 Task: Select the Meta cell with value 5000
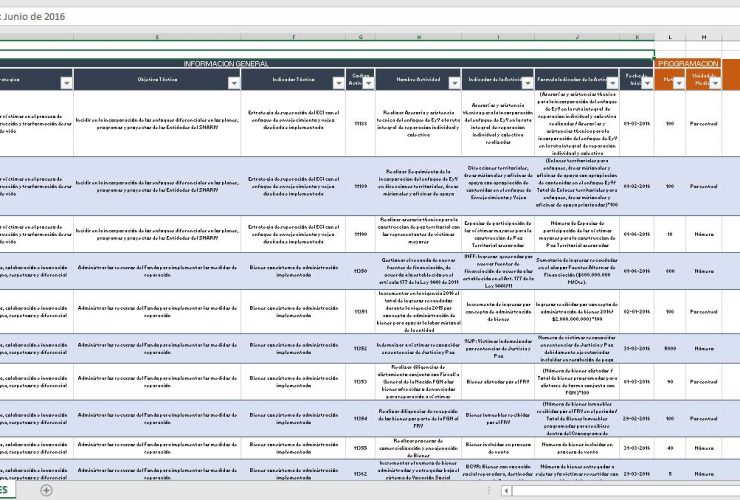670,348
